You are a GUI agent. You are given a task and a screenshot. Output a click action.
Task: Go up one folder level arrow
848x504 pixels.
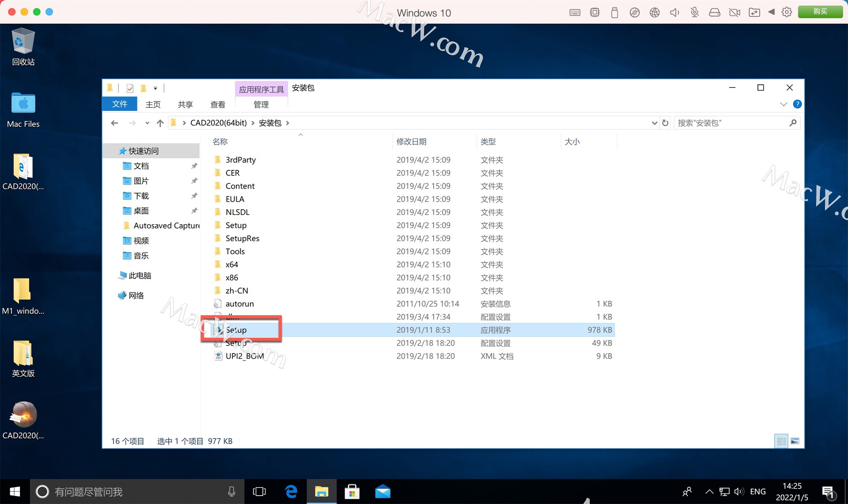[160, 123]
